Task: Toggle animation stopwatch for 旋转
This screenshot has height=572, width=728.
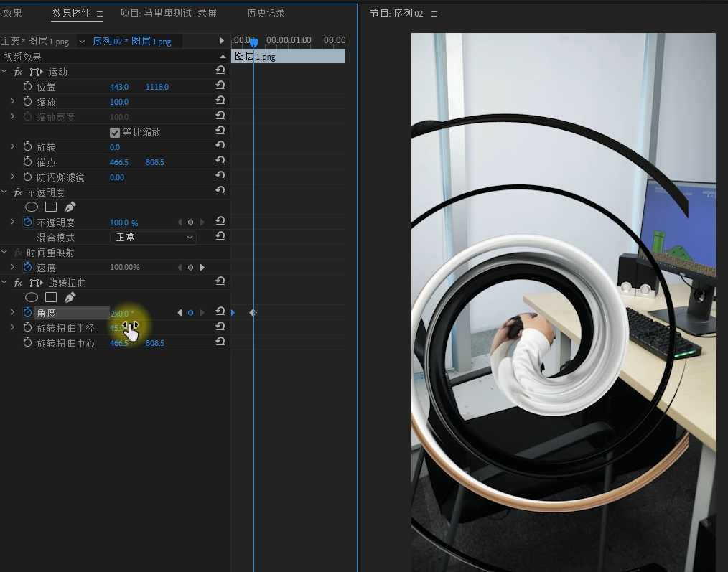Action: tap(27, 146)
